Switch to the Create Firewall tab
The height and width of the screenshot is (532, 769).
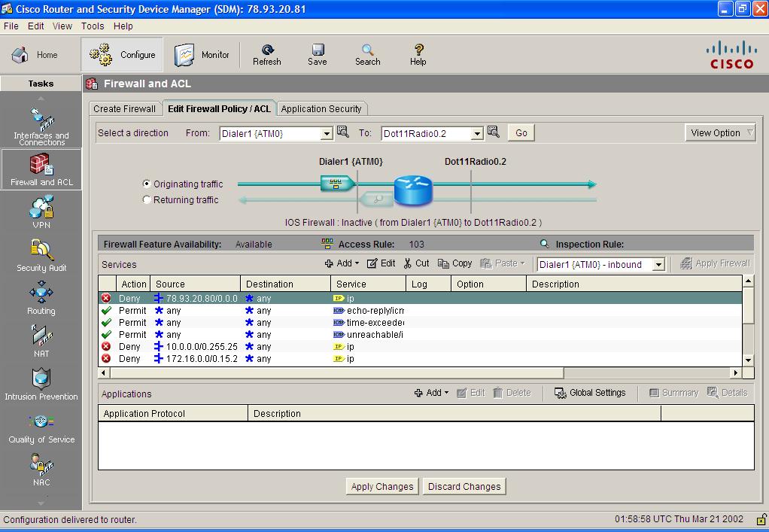(125, 109)
